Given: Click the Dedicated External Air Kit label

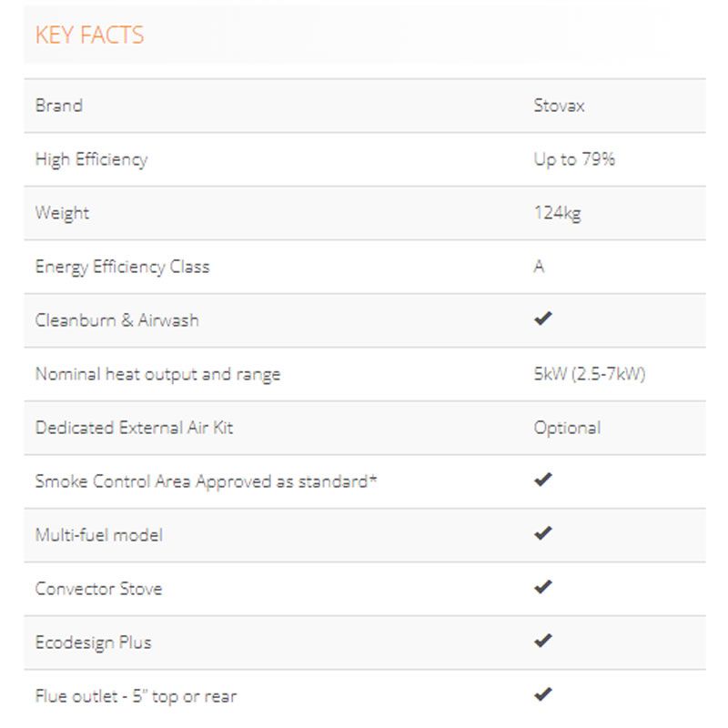Looking at the screenshot, I should pyautogui.click(x=134, y=427).
